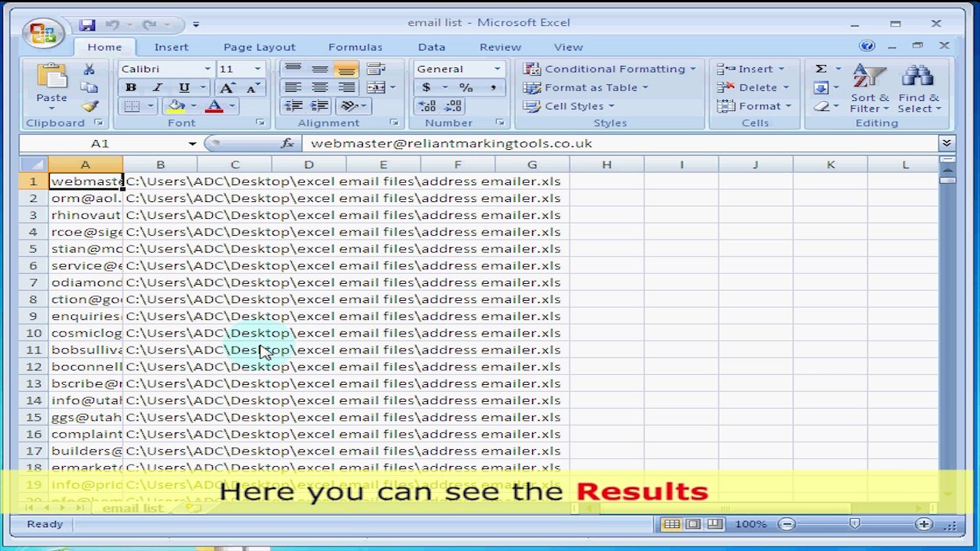Select row 10 header
This screenshot has height=551, width=980.
[34, 333]
